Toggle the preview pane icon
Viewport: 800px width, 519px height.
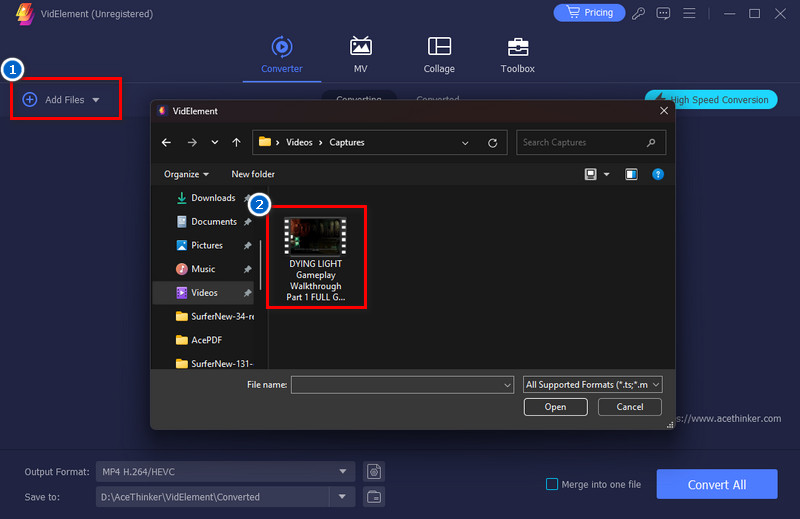point(631,175)
